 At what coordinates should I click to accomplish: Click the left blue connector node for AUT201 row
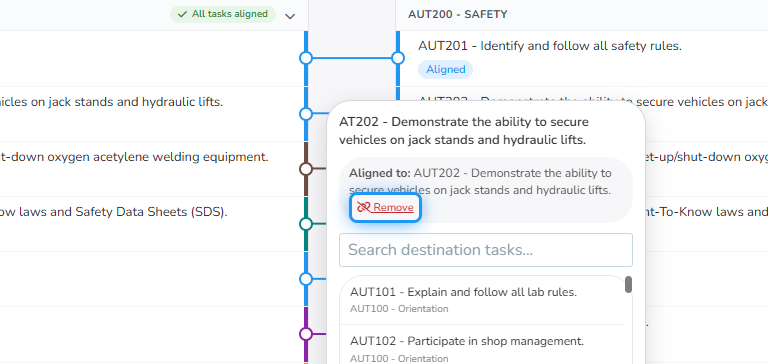pyautogui.click(x=306, y=58)
